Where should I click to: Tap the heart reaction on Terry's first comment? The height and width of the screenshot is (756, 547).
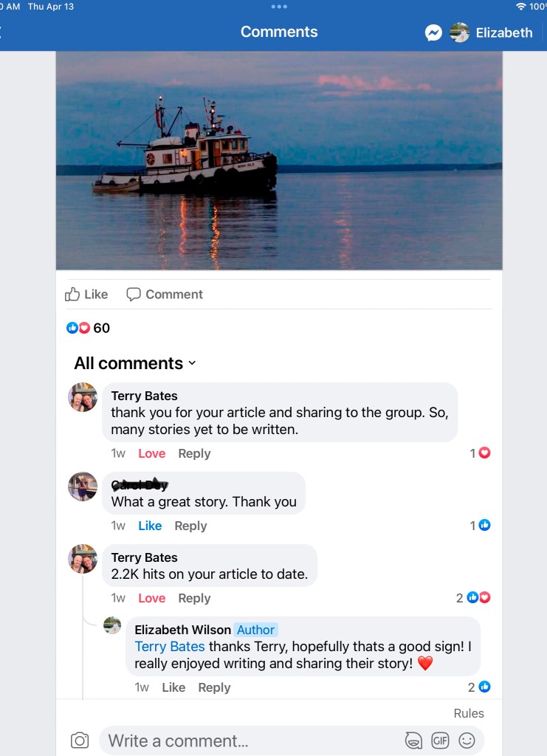pyautogui.click(x=484, y=453)
